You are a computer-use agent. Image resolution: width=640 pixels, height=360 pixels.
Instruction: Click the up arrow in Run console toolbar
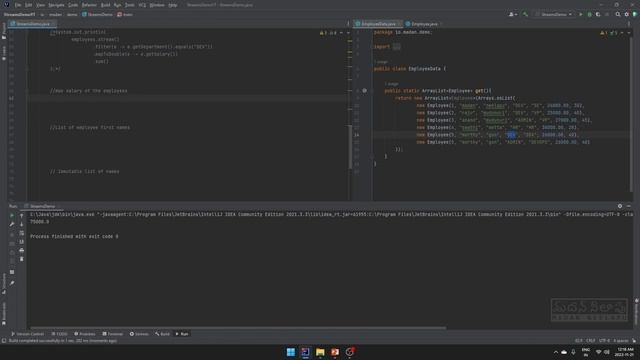click(22, 216)
